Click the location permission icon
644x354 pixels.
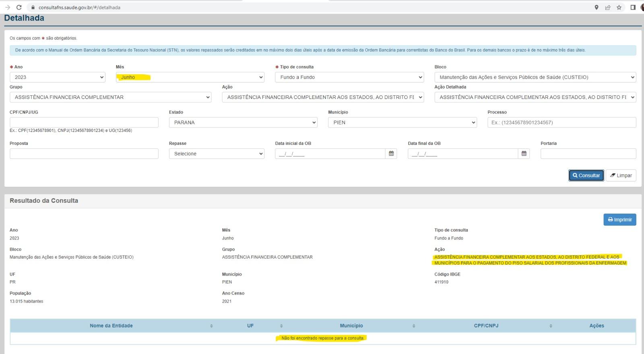597,7
